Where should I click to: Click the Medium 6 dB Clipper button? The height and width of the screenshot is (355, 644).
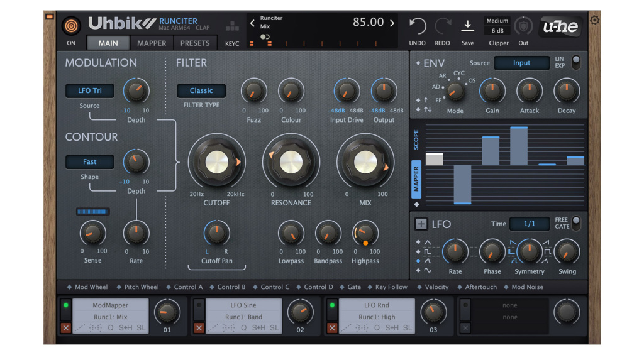tap(497, 26)
